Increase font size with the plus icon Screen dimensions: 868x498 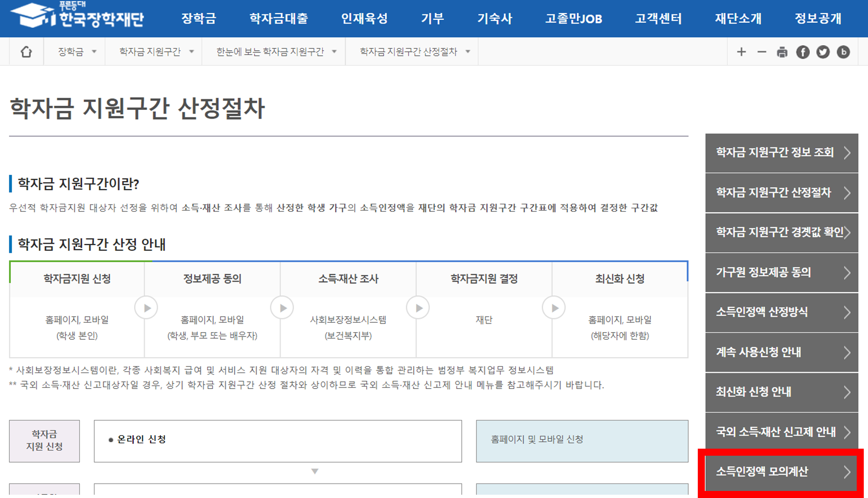click(742, 52)
